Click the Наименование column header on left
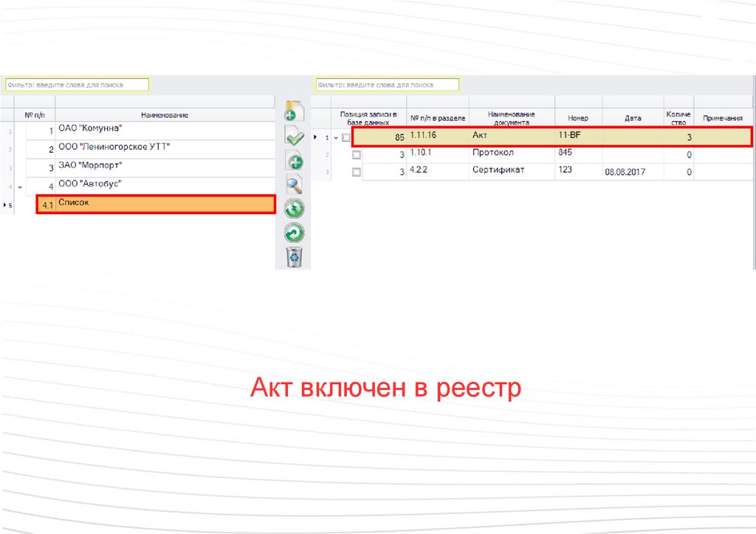 pos(165,114)
